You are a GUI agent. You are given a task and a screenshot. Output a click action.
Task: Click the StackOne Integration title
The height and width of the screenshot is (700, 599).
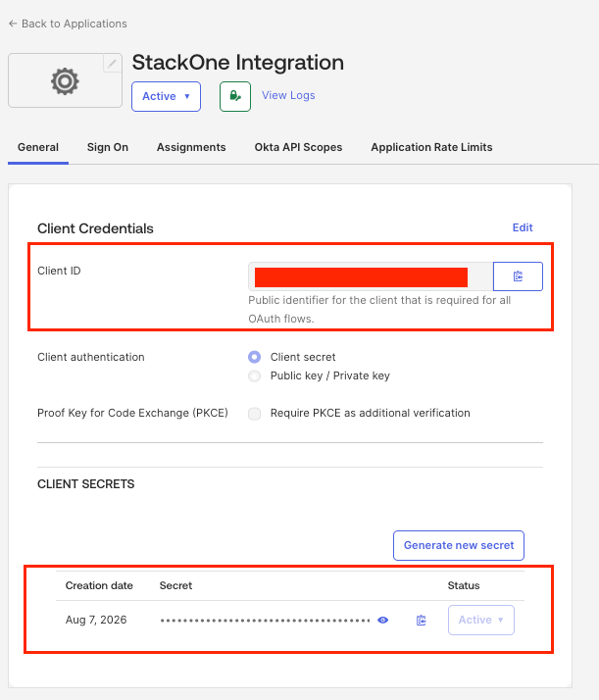point(238,63)
